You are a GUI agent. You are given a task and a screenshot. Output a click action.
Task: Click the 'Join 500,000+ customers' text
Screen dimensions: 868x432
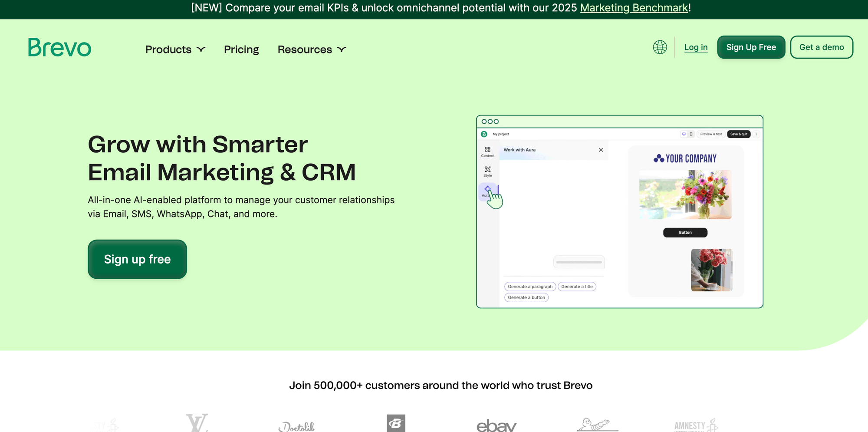tap(441, 386)
